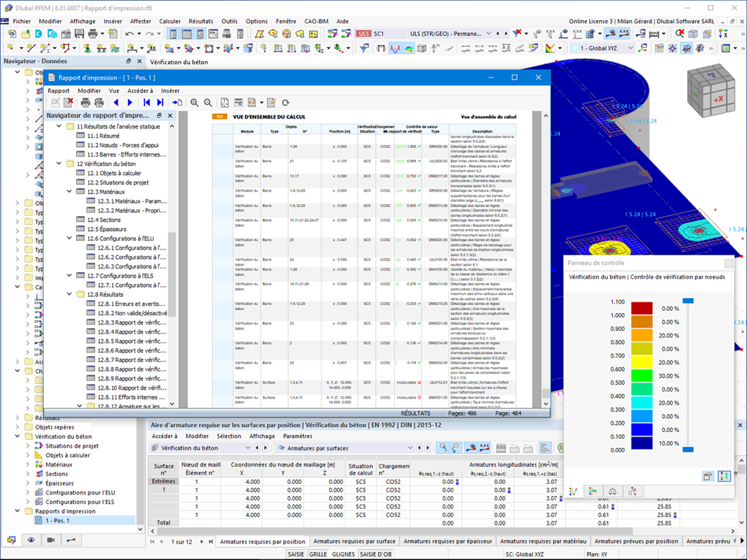Click the delete report icon with red X
This screenshot has width=747, height=560.
coord(69,103)
